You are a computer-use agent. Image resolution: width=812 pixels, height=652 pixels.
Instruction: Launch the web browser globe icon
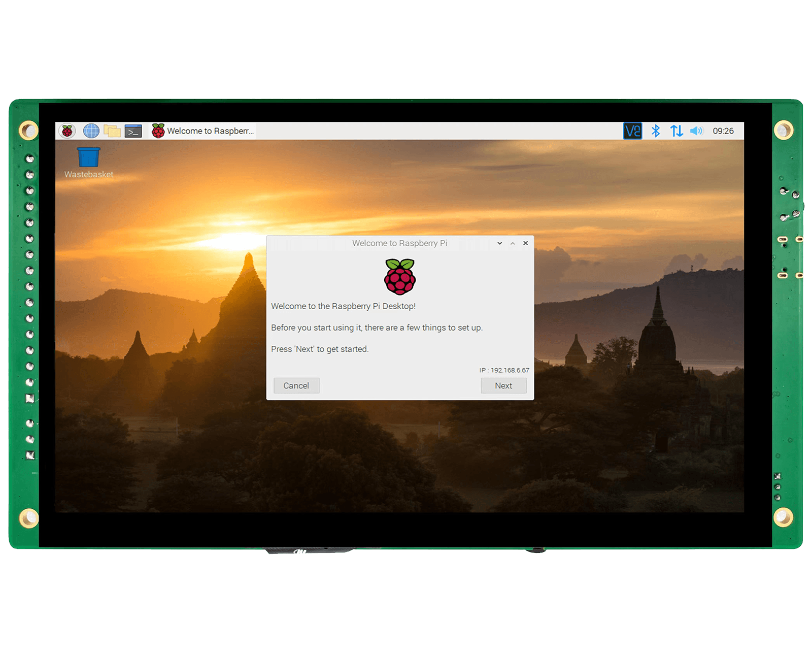(91, 131)
